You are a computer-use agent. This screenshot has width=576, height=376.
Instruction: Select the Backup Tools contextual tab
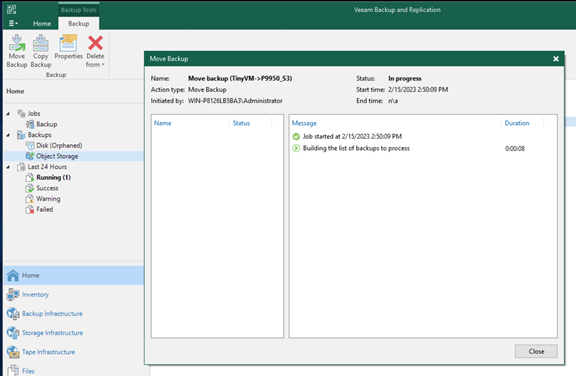pos(79,10)
